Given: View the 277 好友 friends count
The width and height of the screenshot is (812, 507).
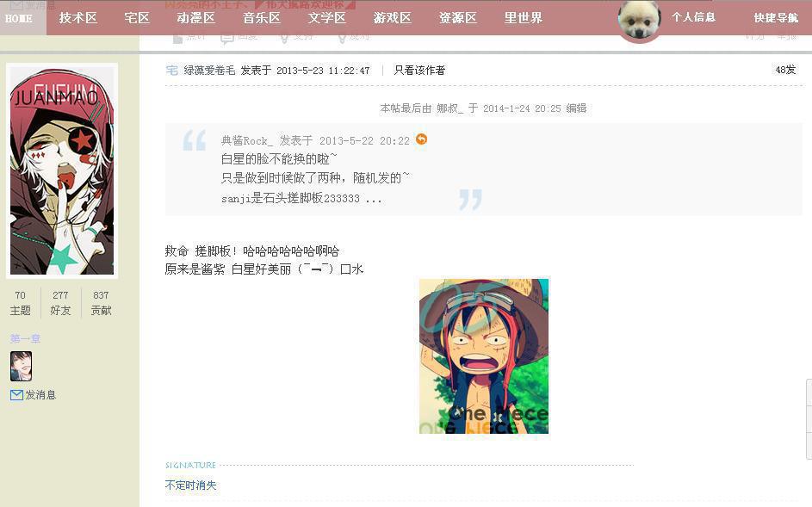Looking at the screenshot, I should pos(60,303).
